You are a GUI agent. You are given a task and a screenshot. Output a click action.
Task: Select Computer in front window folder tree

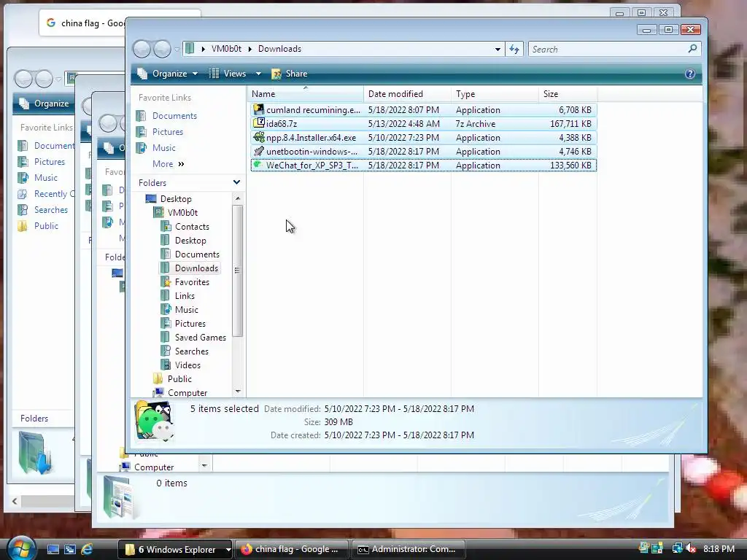click(187, 392)
